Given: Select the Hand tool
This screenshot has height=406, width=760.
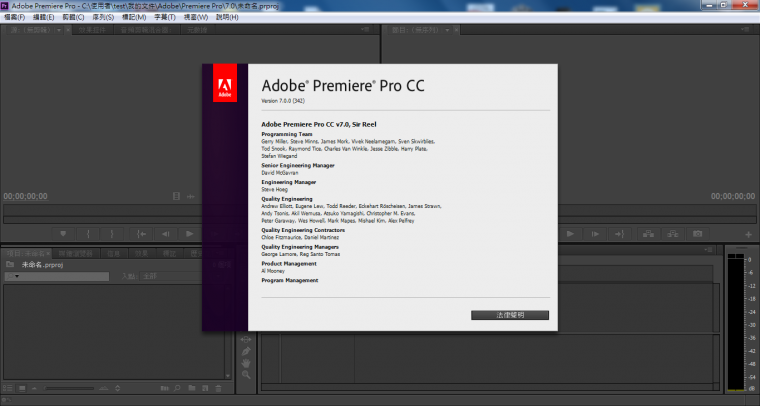Looking at the screenshot, I should coord(246,363).
